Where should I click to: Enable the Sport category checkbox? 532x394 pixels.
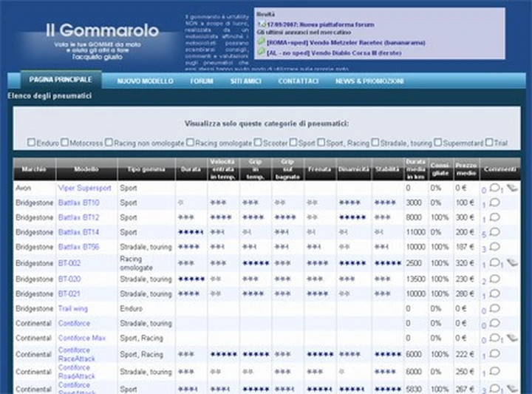293,142
